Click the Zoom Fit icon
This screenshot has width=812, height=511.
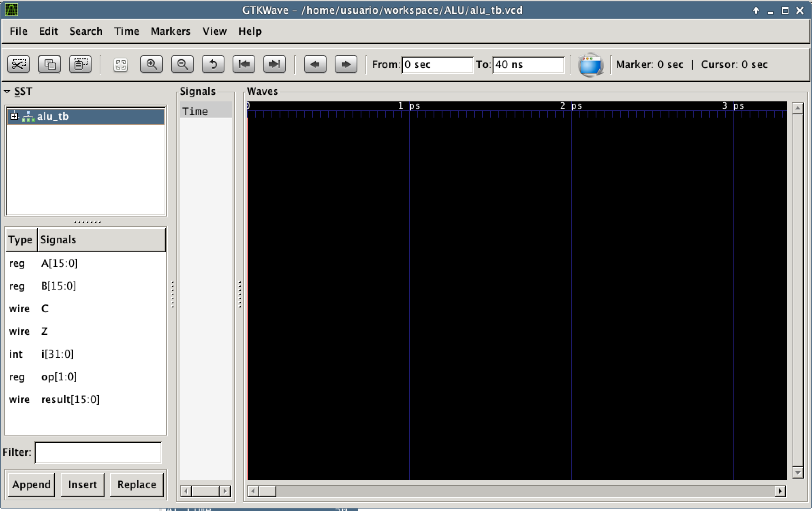coord(121,64)
